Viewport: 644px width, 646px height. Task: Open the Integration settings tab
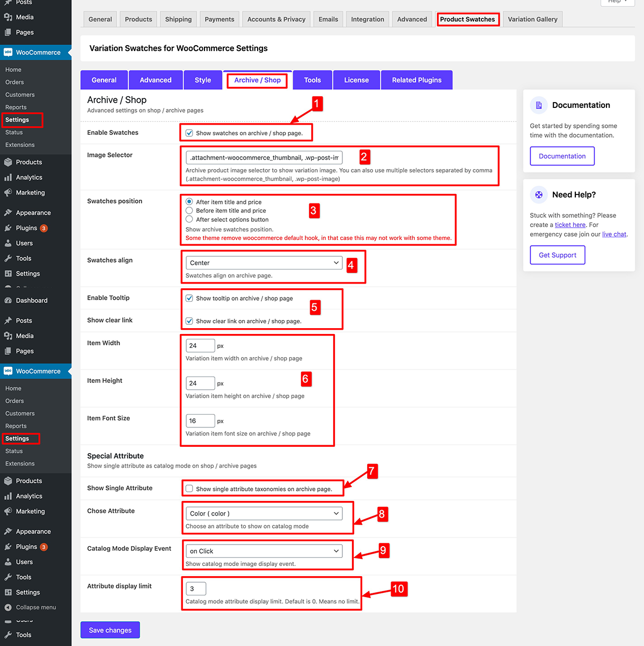(x=368, y=19)
